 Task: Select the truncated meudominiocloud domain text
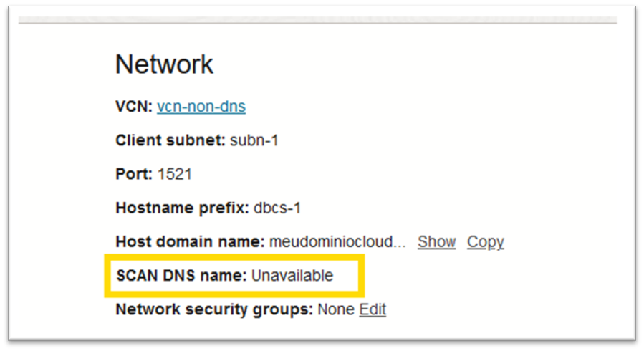(337, 242)
